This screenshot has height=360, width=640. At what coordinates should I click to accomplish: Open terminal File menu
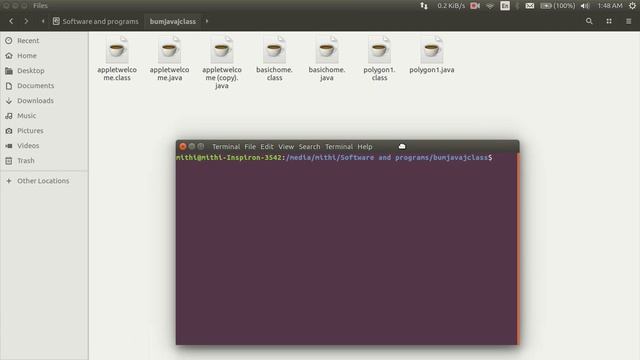[250, 147]
